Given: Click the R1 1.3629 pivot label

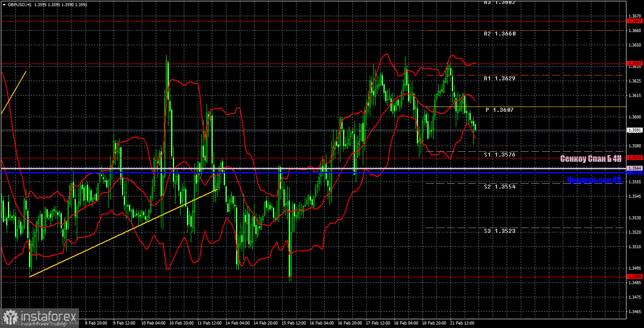Looking at the screenshot, I should pyautogui.click(x=500, y=78).
